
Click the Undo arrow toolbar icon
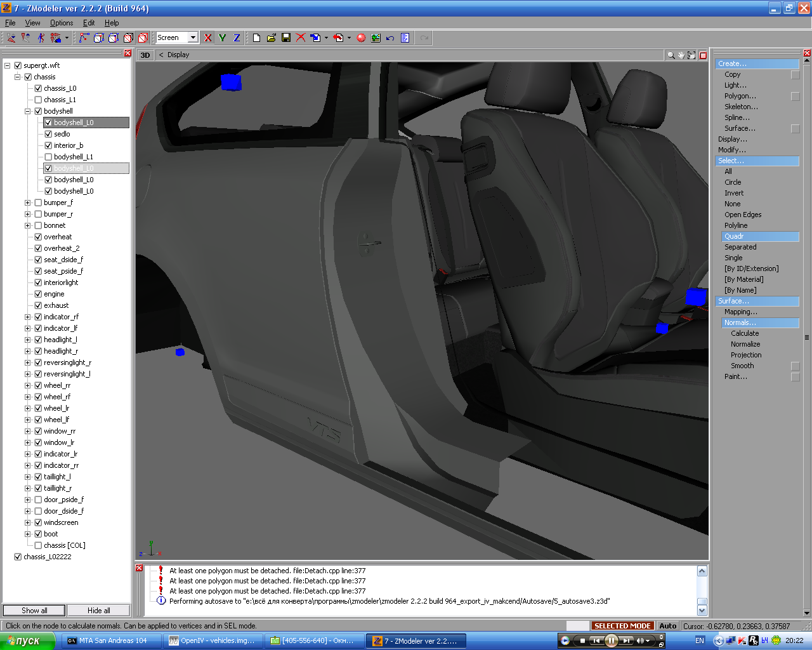tap(390, 38)
